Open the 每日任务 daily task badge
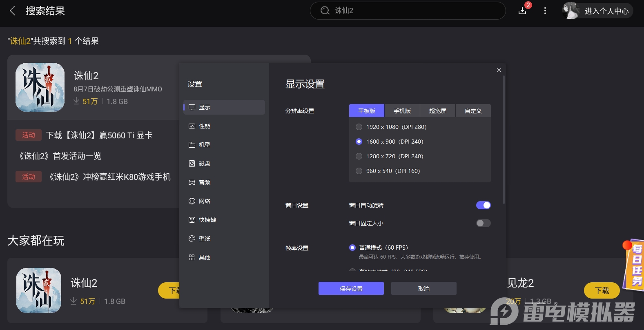This screenshot has height=330, width=644. click(633, 265)
